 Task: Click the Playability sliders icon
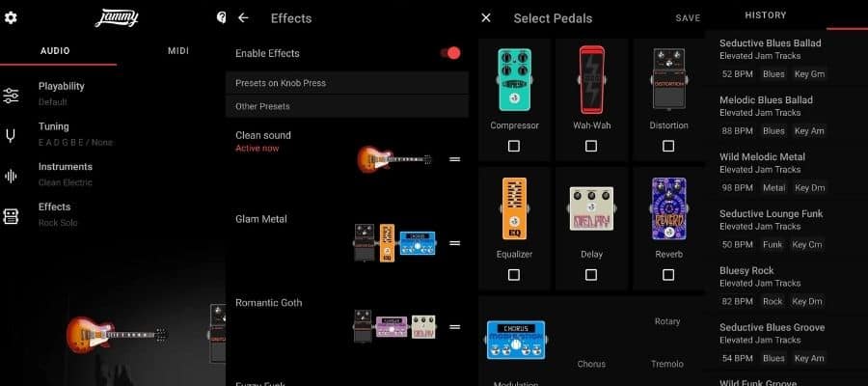[11, 96]
